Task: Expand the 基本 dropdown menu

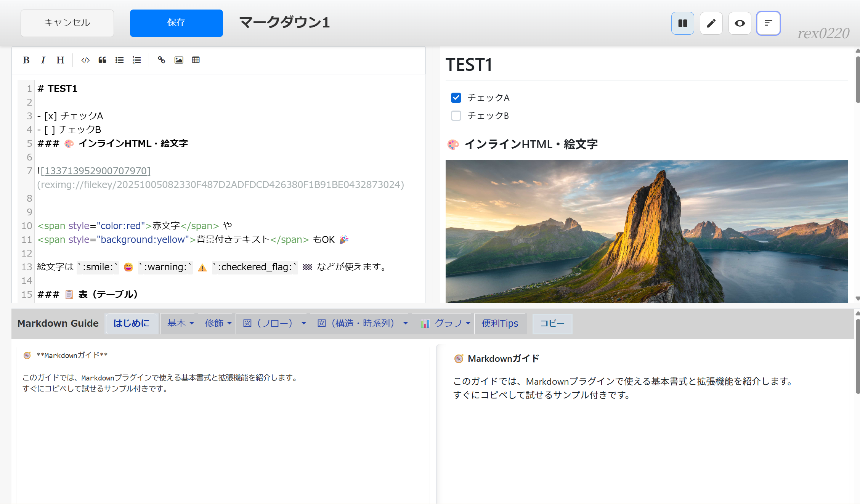Action: pos(180,323)
